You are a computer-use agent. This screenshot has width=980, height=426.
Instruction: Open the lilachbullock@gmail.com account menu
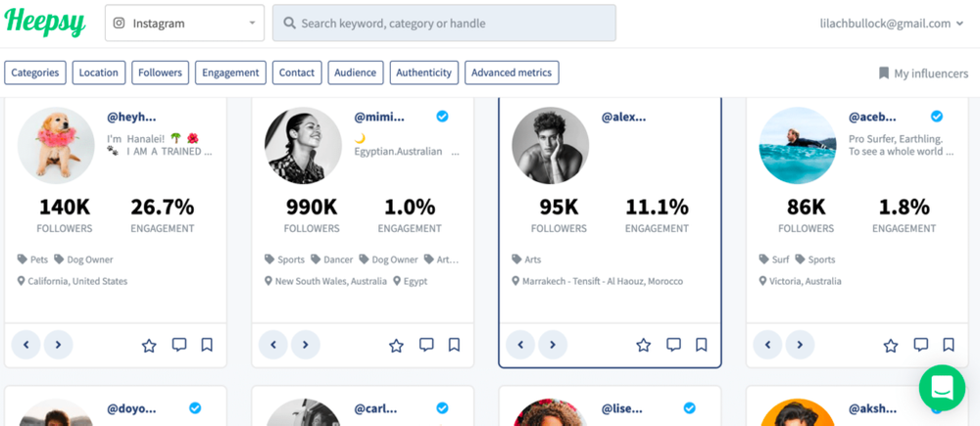(x=894, y=24)
